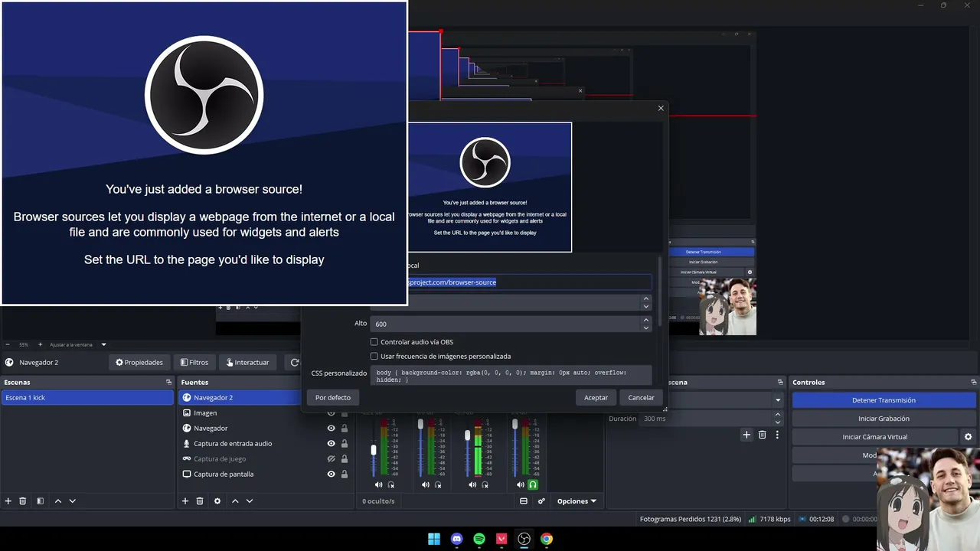Viewport: 980px width, 551px height.
Task: Open the red app icon in taskbar
Action: point(501,539)
